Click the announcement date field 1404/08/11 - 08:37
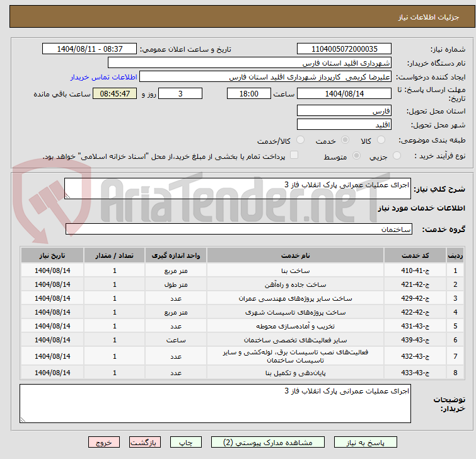 (90, 49)
